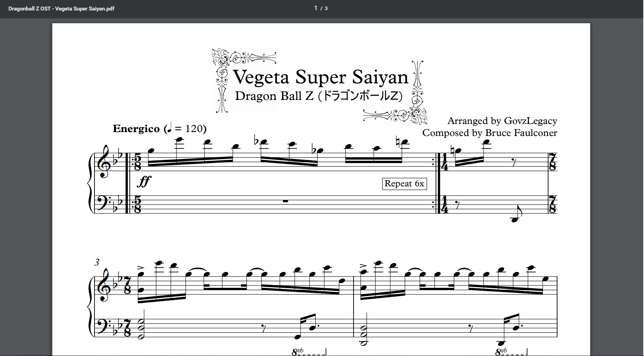Click the measure number 3 marker
This screenshot has width=644, height=356.
click(x=97, y=262)
